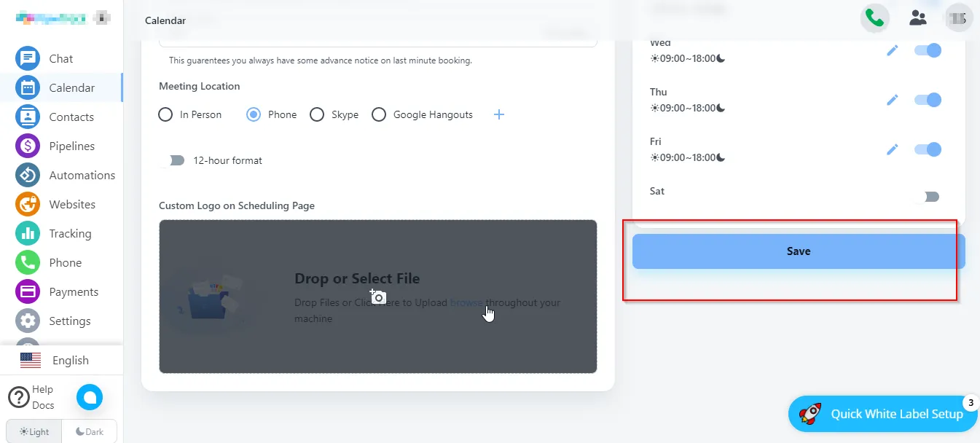
Task: Switch to Dark theme
Action: tap(90, 431)
